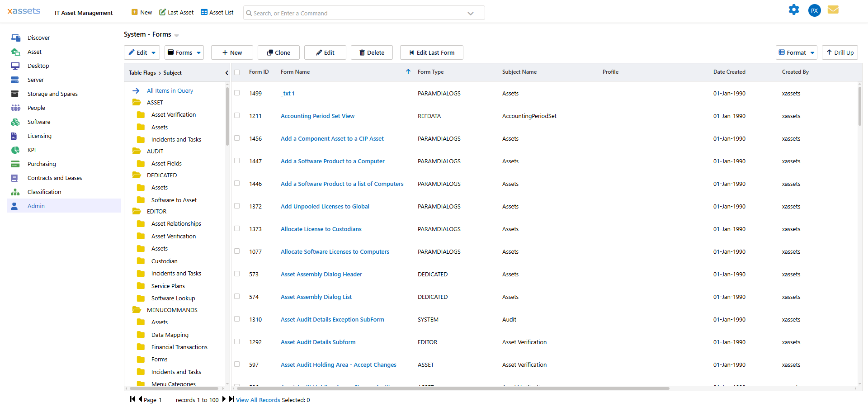Open the messages envelope icon
Viewport: 868px width, 412px height.
(833, 9)
